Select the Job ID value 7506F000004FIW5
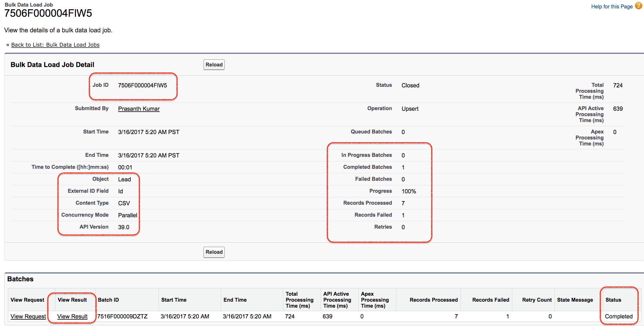This screenshot has height=328, width=644. click(x=143, y=85)
